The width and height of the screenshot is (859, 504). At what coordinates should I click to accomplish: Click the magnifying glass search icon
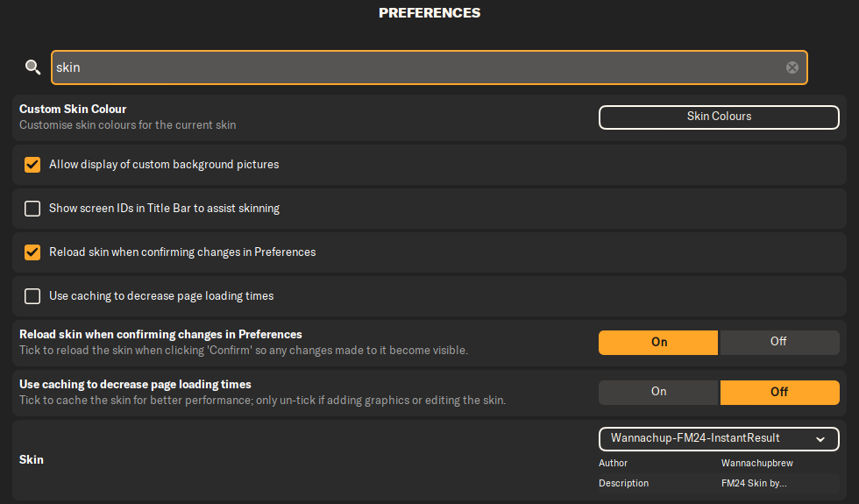tap(32, 67)
